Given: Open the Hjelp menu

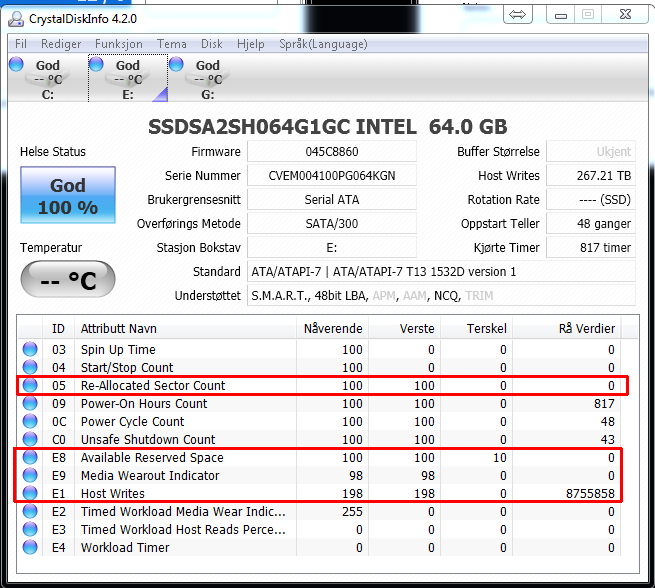Looking at the screenshot, I should (251, 44).
